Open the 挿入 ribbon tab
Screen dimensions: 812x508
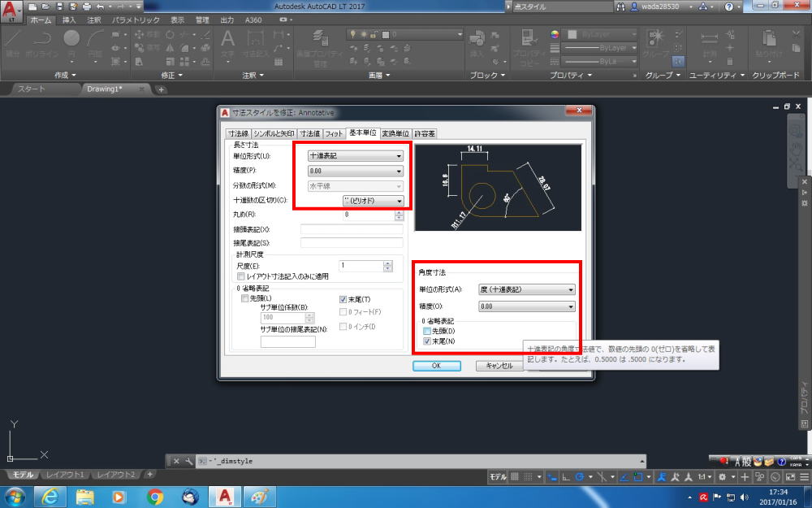[x=69, y=20]
